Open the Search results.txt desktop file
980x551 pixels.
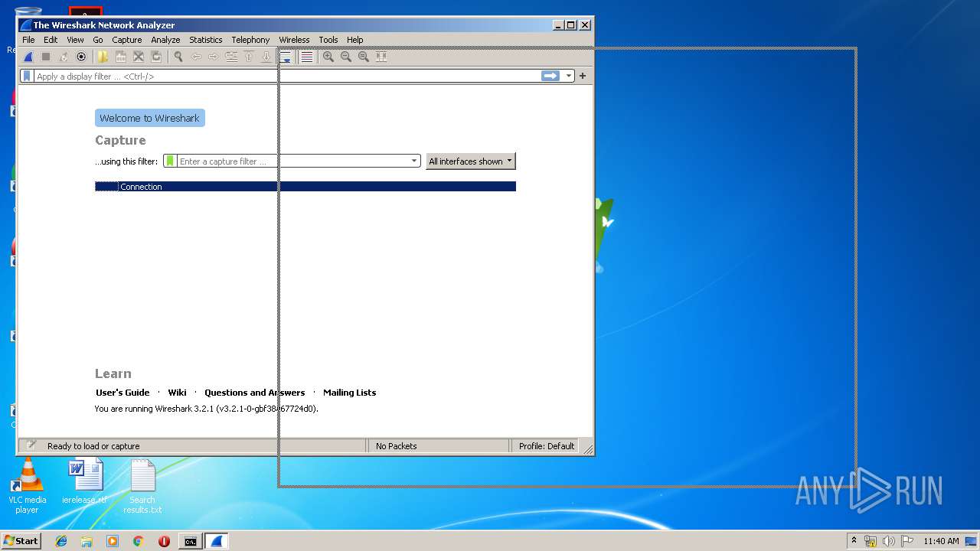[142, 486]
